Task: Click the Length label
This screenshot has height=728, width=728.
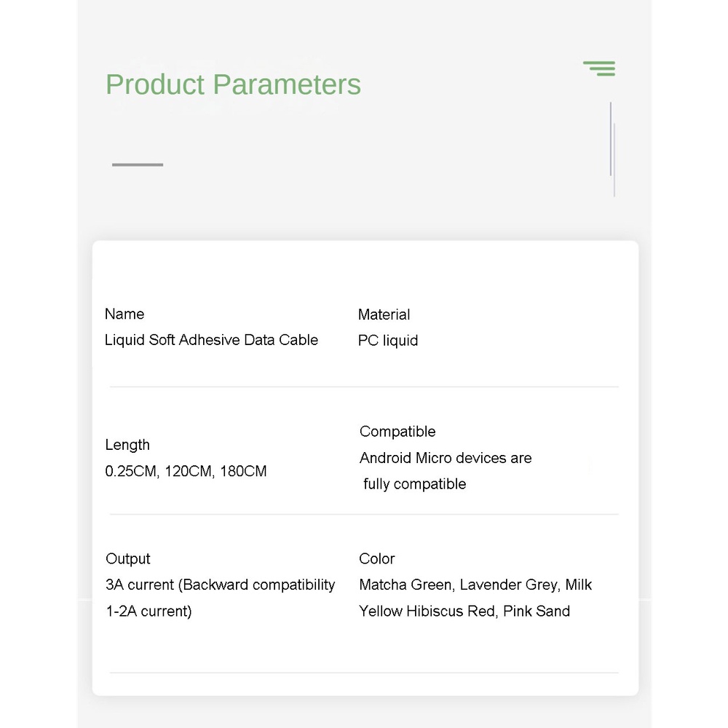Action: click(x=127, y=445)
